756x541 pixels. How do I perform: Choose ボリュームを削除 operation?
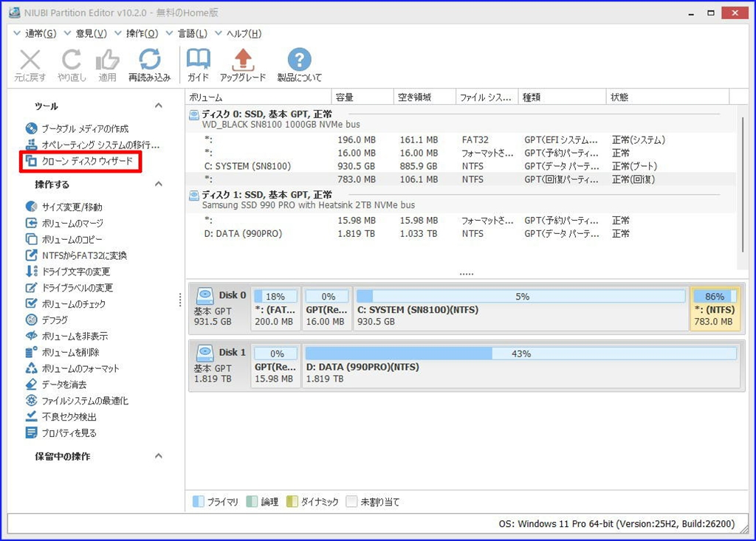(x=63, y=353)
